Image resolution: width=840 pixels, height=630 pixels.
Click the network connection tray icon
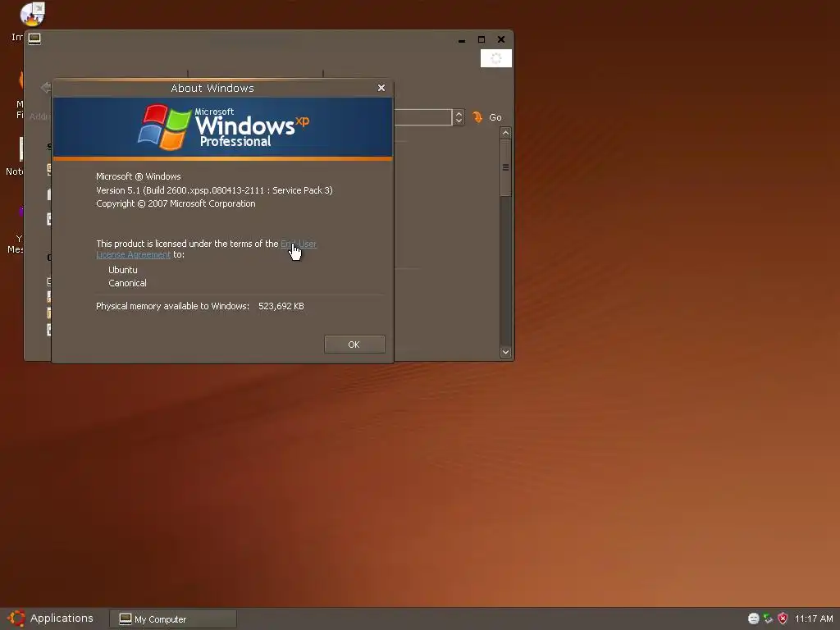(x=768, y=619)
